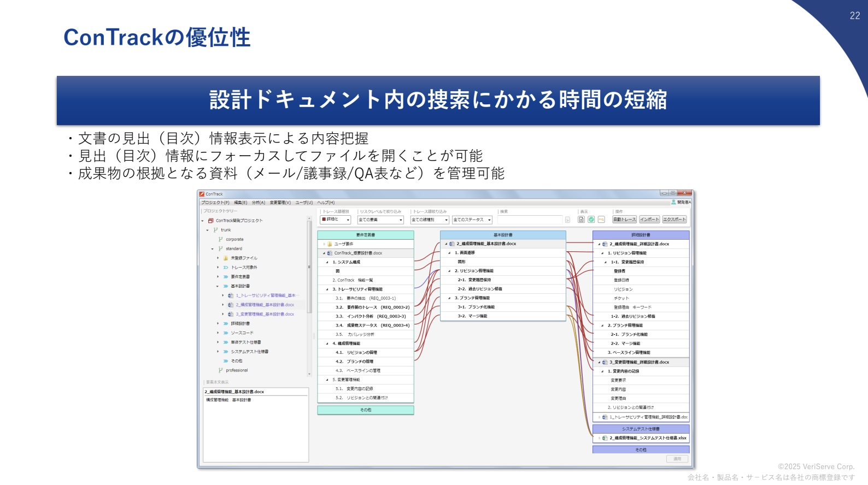This screenshot has width=868, height=485.
Task: Select row 5.2. リビジョンとの関連付け
Action: point(366,398)
